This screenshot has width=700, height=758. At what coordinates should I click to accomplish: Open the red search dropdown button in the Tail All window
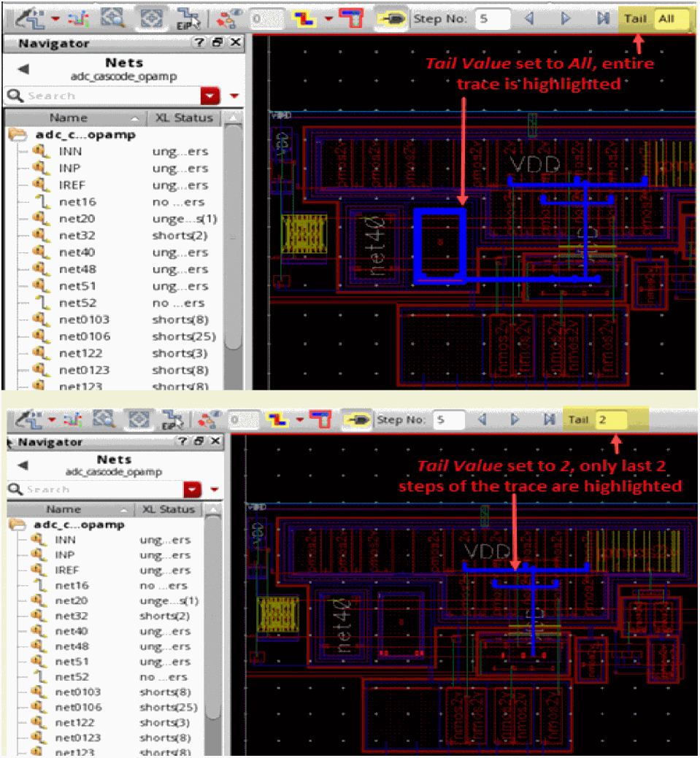pyautogui.click(x=210, y=96)
